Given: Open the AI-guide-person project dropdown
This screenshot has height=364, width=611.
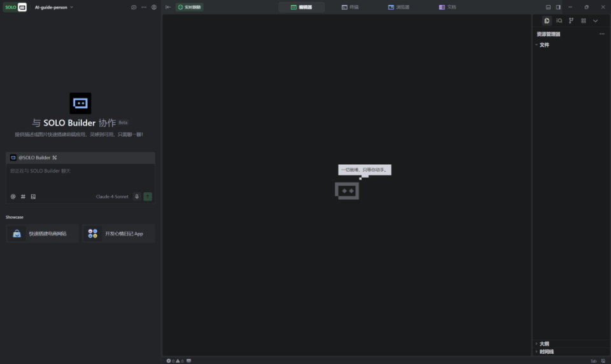Looking at the screenshot, I should click(x=53, y=7).
